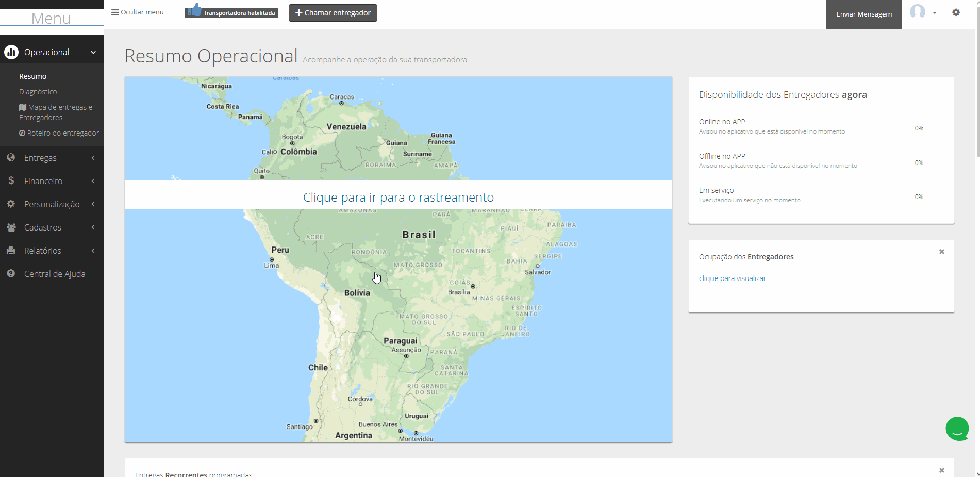Viewport: 980px width, 477px height.
Task: Collapse the Operacional menu chevron
Action: point(93,52)
